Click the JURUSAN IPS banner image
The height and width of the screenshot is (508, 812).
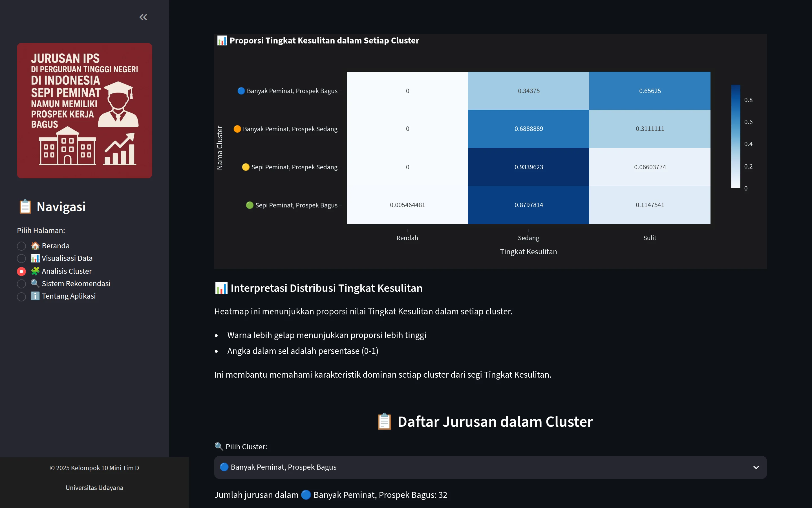[x=85, y=111]
